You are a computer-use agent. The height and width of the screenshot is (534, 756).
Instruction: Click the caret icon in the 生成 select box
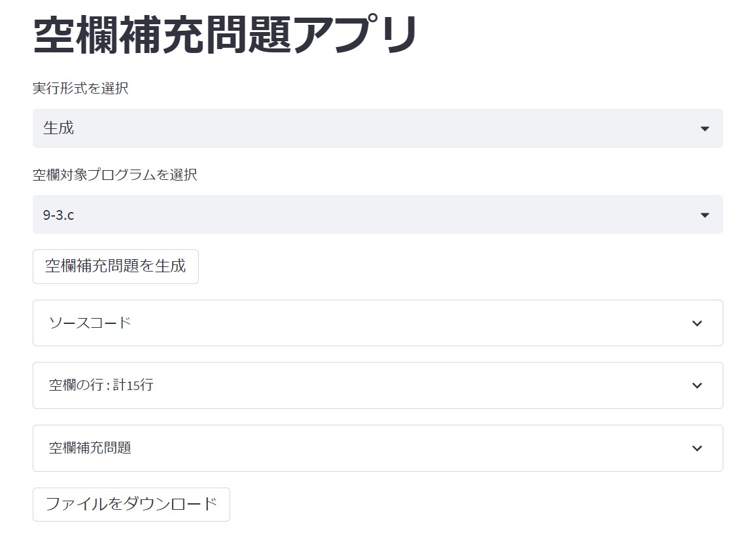click(704, 129)
